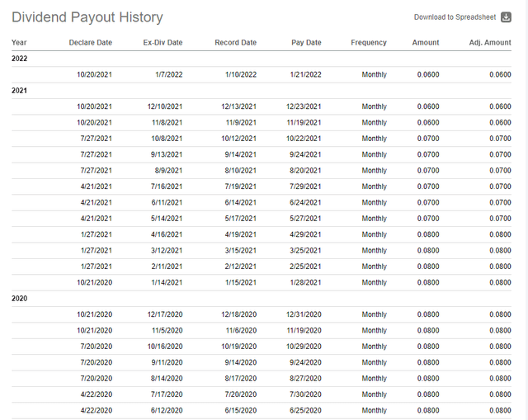The image size is (528, 420).
Task: Select pay date 7/29/2021
Action: click(x=305, y=186)
